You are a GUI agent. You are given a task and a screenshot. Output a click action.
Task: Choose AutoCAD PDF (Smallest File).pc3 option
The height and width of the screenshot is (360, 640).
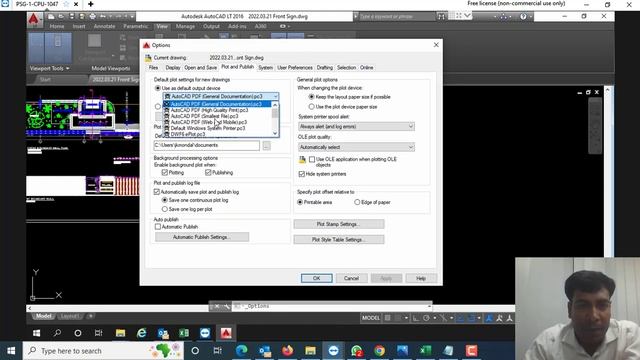point(218,116)
